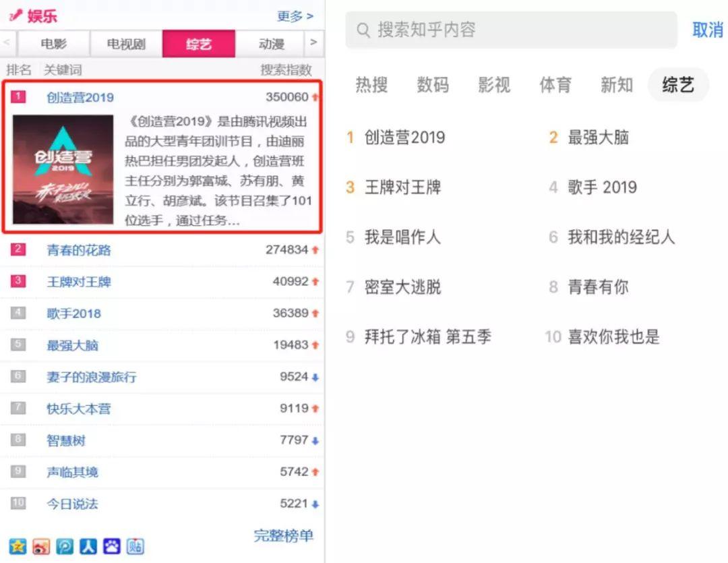Open 创造营2019 keyword in Baidu ranking

coord(80,97)
